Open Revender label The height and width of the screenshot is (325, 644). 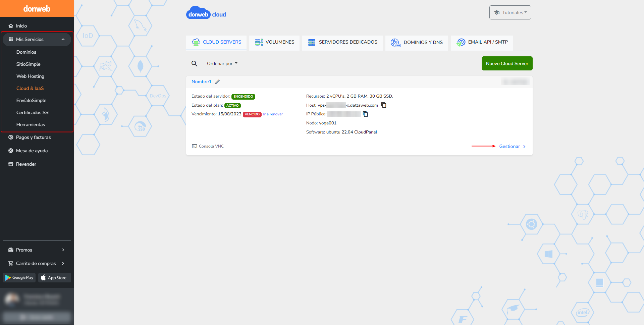(x=26, y=164)
